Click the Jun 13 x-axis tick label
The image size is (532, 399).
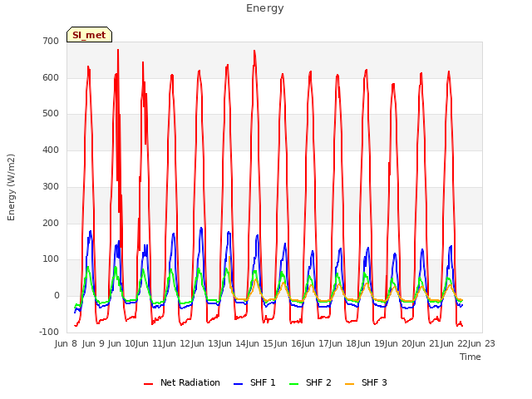pos(206,343)
